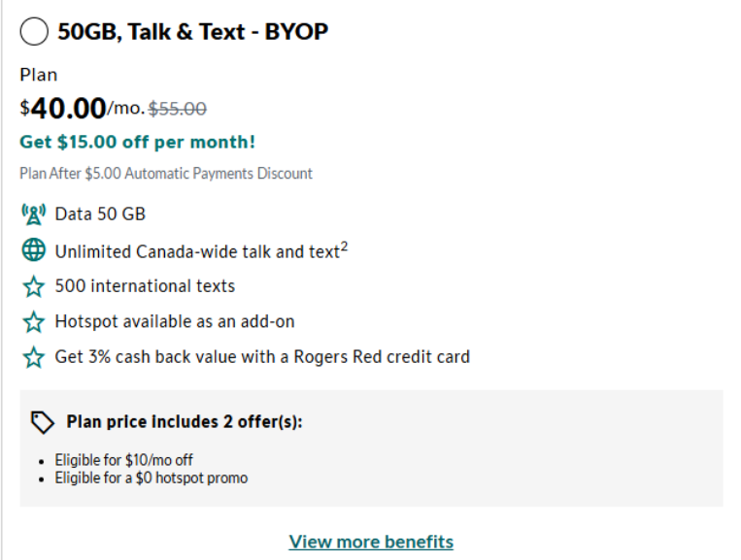
Task: Click the Eligible for $10/mo off bullet
Action: tap(117, 460)
